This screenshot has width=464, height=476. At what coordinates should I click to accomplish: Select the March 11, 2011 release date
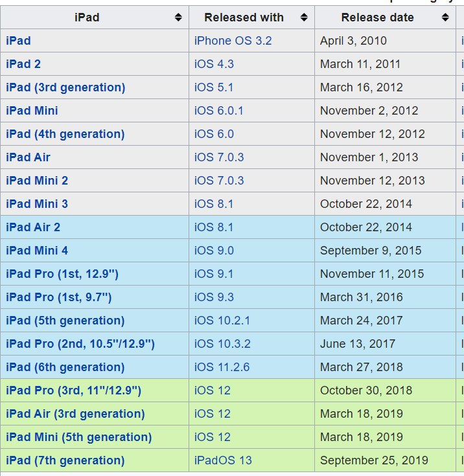pyautogui.click(x=360, y=64)
